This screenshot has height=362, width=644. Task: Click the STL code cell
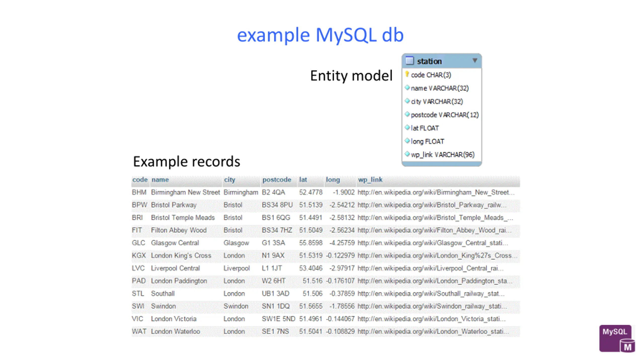[138, 294]
